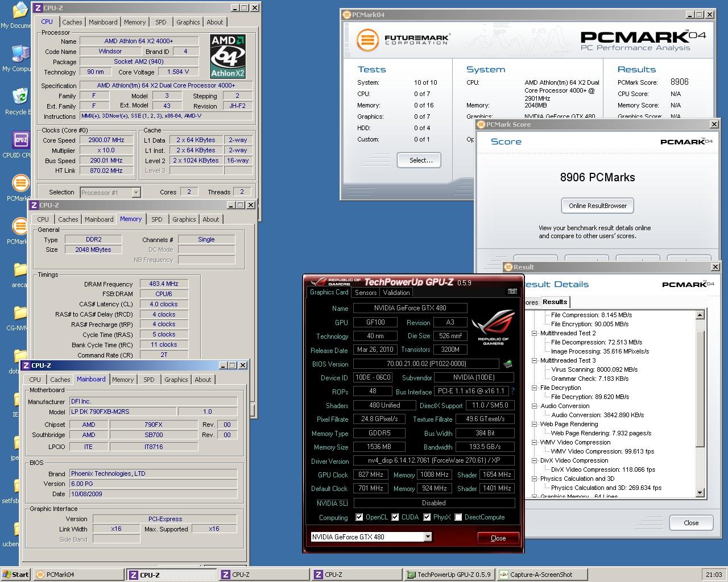The image size is (728, 582).
Task: Select the Graphics Card tab in GPU-Z
Action: (329, 292)
